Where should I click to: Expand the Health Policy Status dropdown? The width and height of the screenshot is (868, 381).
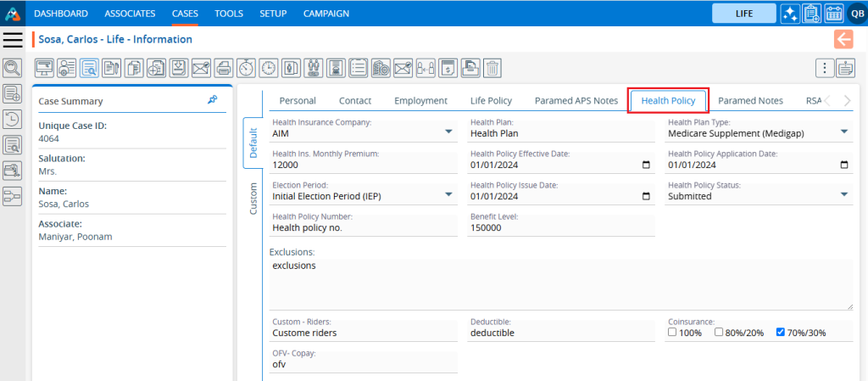tap(844, 195)
